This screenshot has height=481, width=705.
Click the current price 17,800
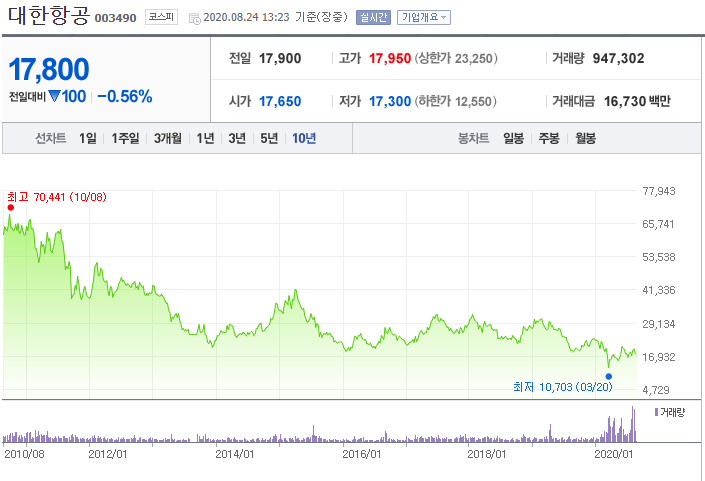pos(49,69)
